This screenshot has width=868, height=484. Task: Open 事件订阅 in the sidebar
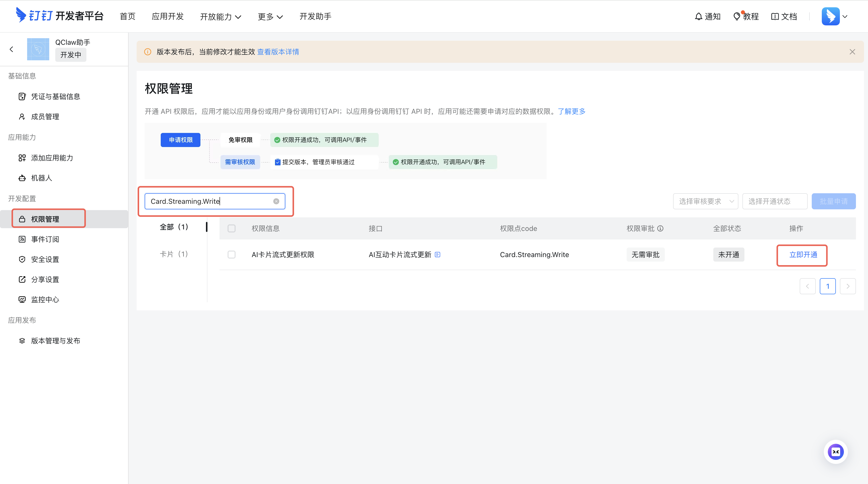45,239
